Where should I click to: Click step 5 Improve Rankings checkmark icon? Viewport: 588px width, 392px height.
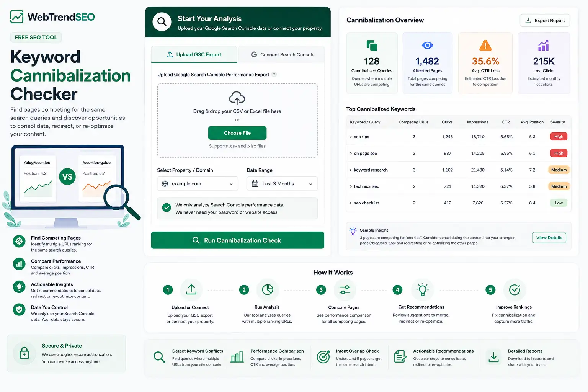point(514,290)
